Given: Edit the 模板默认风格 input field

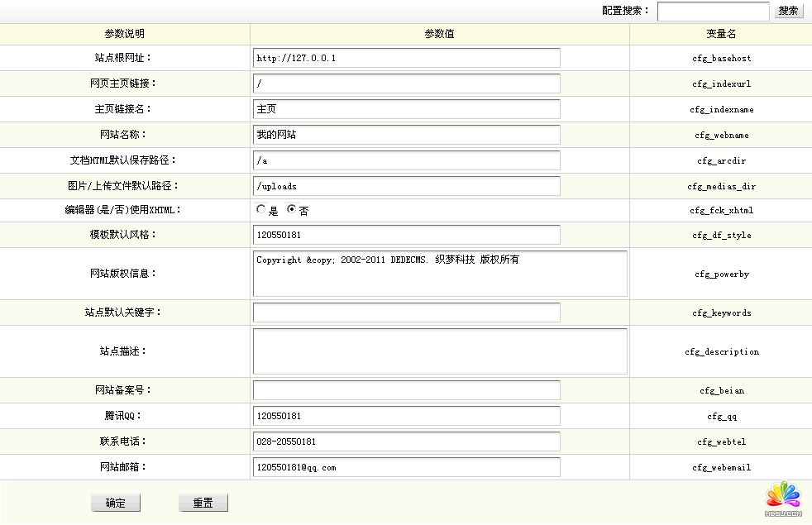Looking at the screenshot, I should [406, 235].
